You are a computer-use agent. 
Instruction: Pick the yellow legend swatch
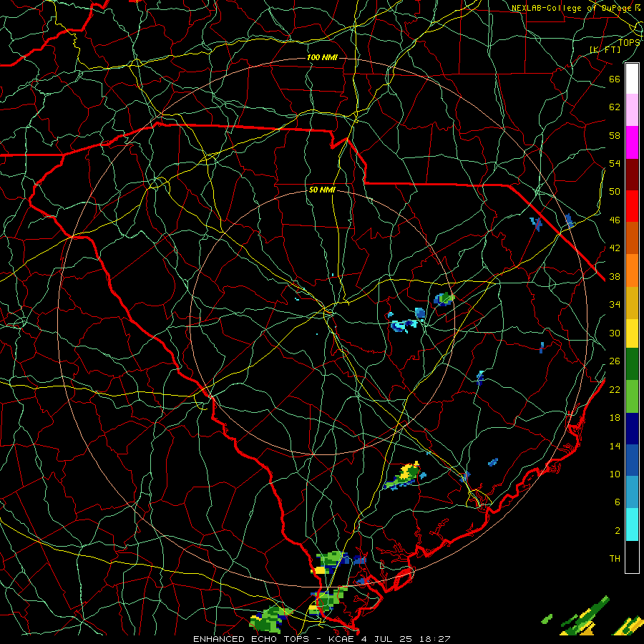pos(632,333)
